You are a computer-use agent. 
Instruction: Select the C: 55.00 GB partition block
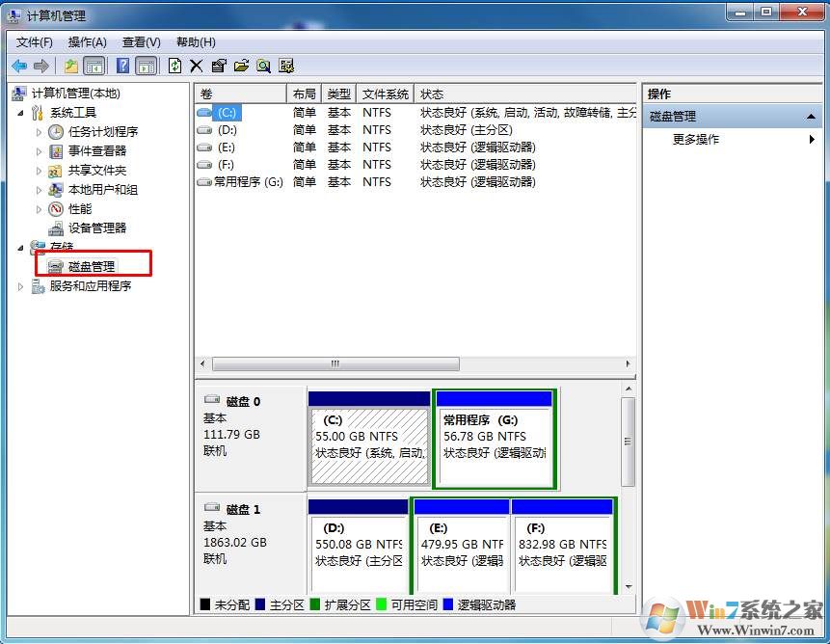[369, 438]
